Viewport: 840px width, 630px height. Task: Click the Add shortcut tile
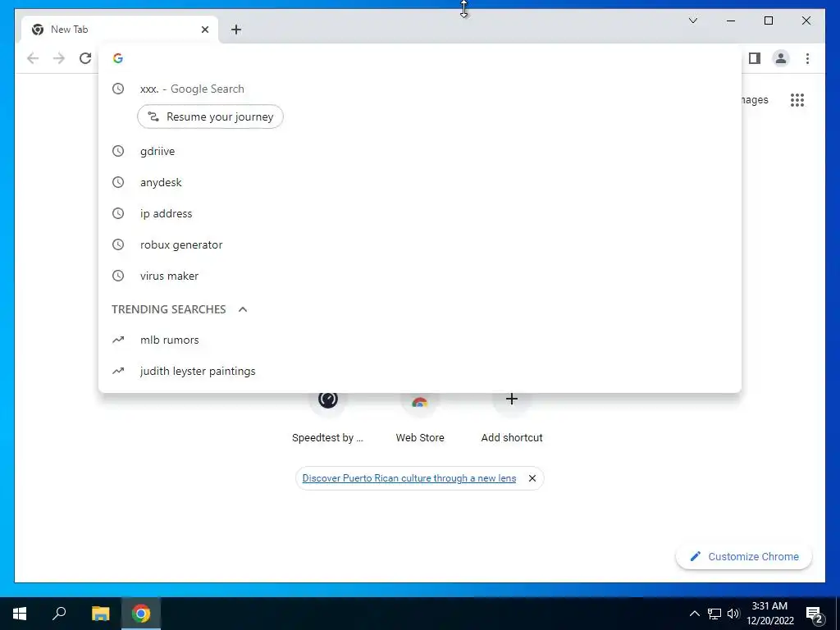(x=512, y=418)
